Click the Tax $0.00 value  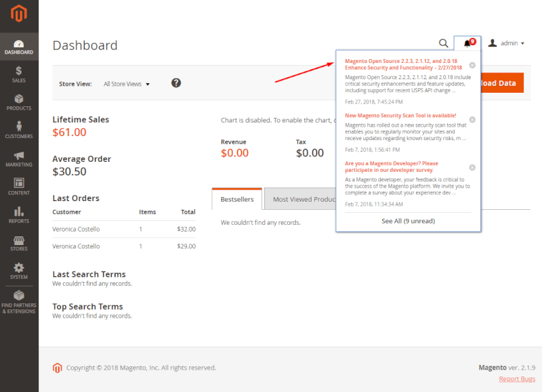coord(310,153)
